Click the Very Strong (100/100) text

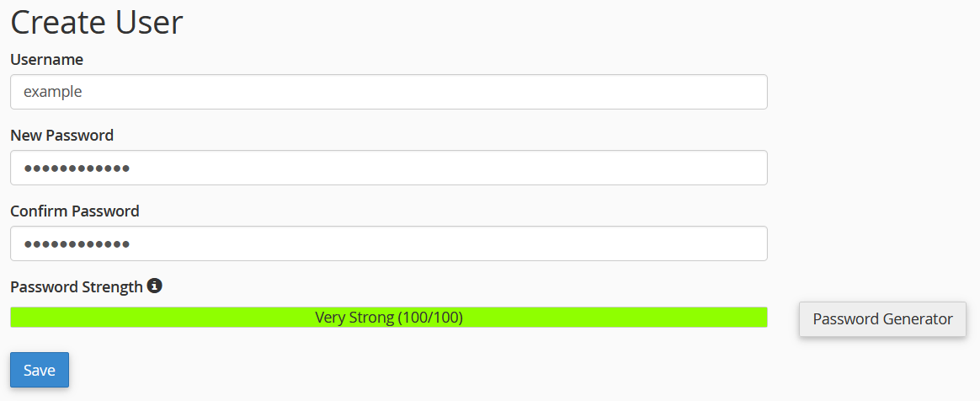[x=389, y=317]
